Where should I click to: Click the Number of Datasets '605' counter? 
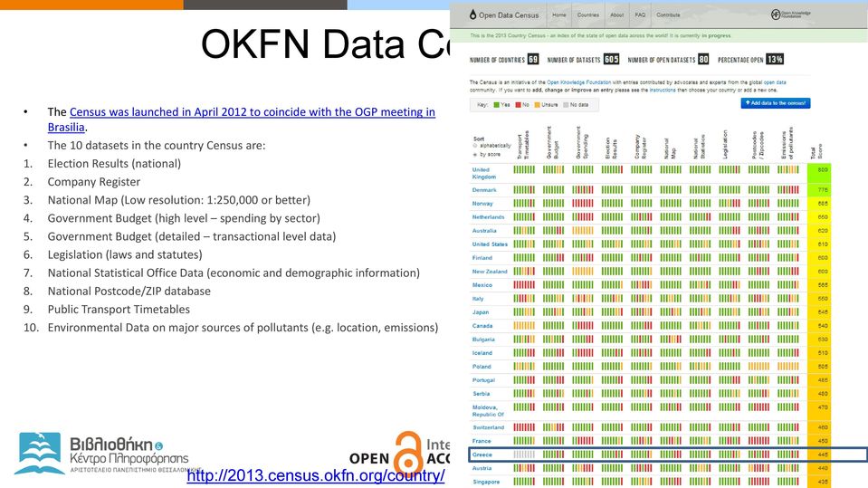(x=611, y=59)
